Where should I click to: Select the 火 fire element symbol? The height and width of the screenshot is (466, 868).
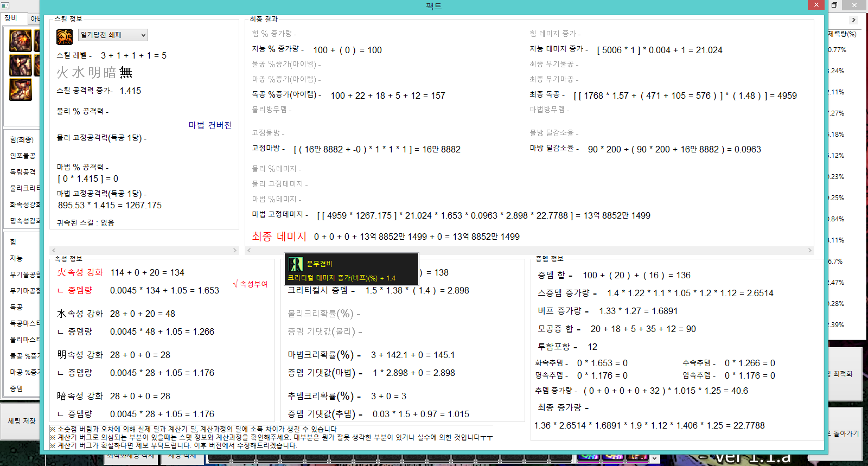pos(62,73)
